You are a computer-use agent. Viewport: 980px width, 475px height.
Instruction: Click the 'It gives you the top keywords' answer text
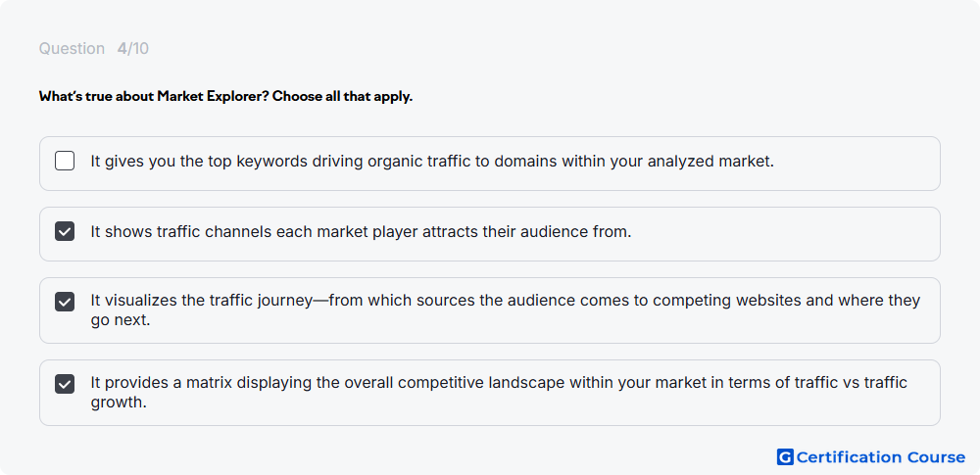(432, 162)
